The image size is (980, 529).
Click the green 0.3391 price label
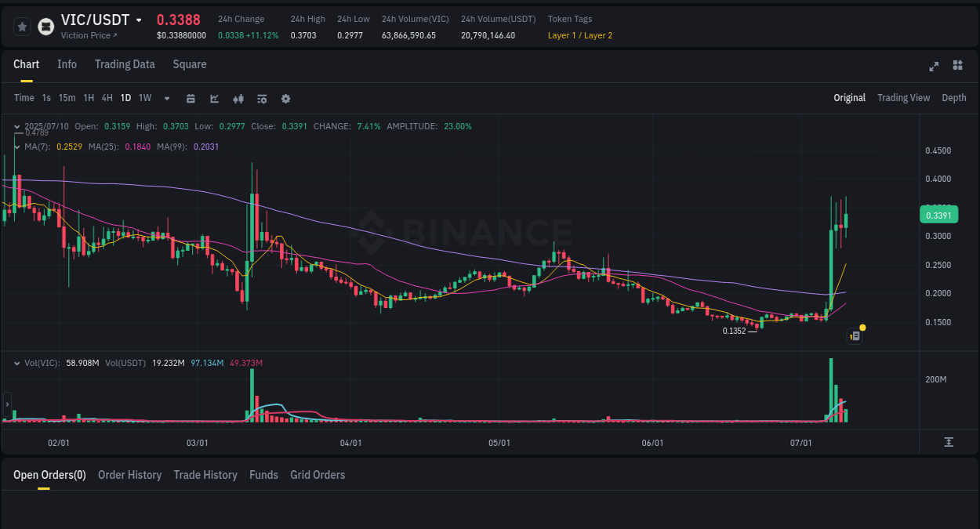pyautogui.click(x=938, y=214)
